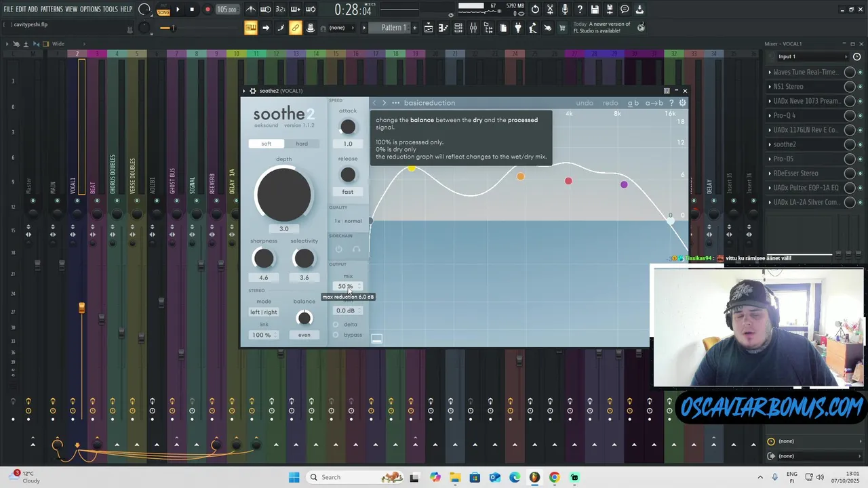Copy state with a→b button
This screenshot has width=868, height=488.
pos(654,103)
